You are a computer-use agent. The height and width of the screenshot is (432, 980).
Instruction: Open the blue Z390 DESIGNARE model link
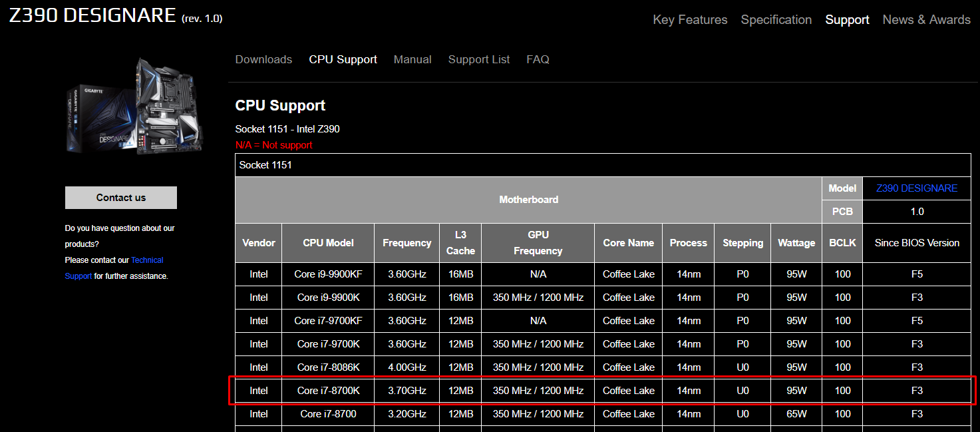click(917, 188)
